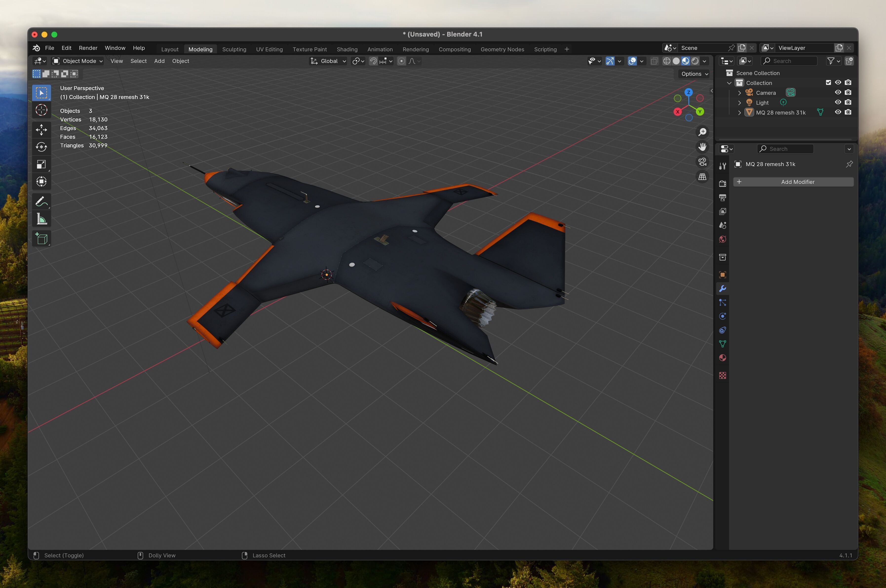The image size is (886, 588).
Task: Add a new workspace with plus button
Action: point(567,49)
